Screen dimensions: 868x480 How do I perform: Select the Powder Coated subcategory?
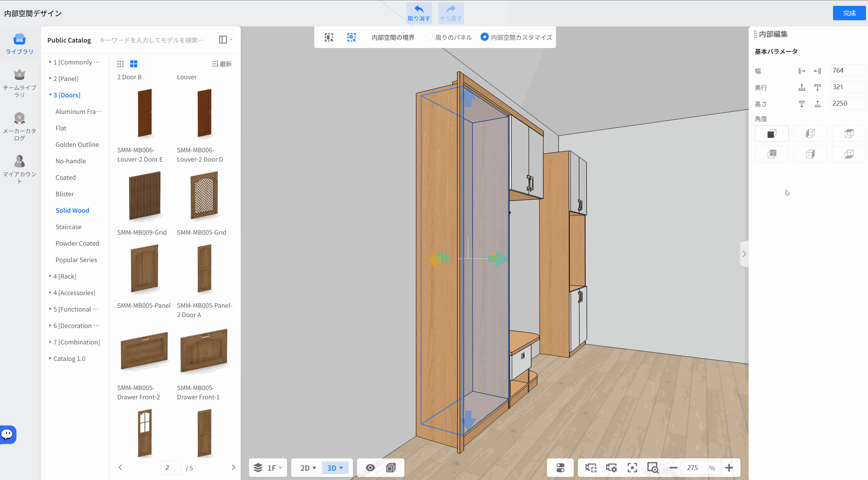(77, 243)
